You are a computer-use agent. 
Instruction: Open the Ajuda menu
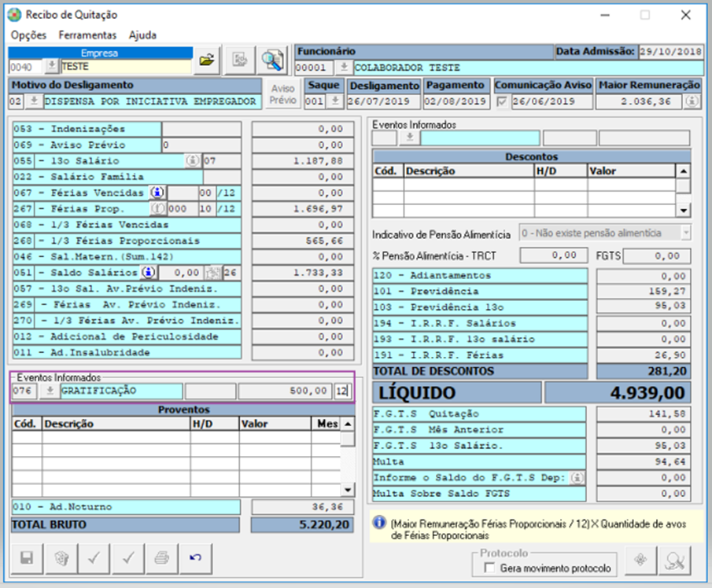pyautogui.click(x=142, y=35)
